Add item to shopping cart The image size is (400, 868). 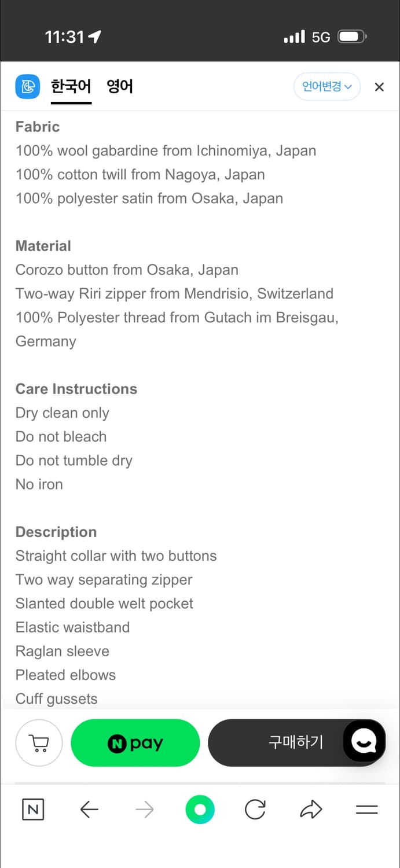39,743
